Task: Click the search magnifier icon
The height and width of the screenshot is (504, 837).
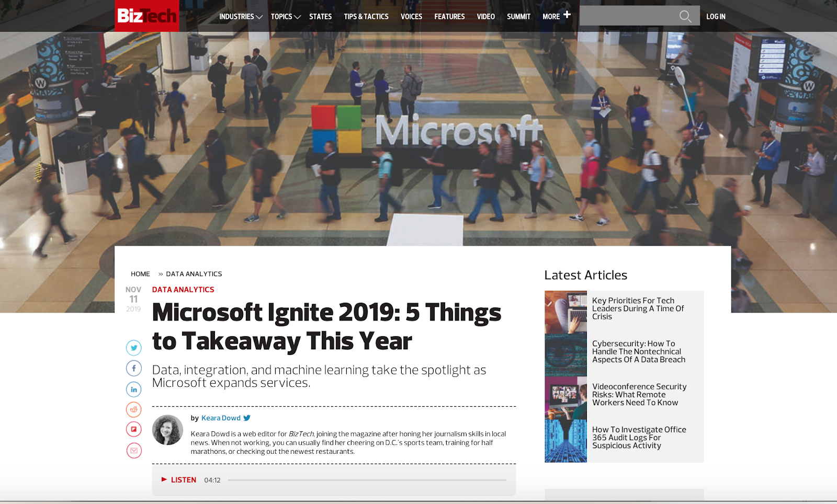Action: (685, 17)
